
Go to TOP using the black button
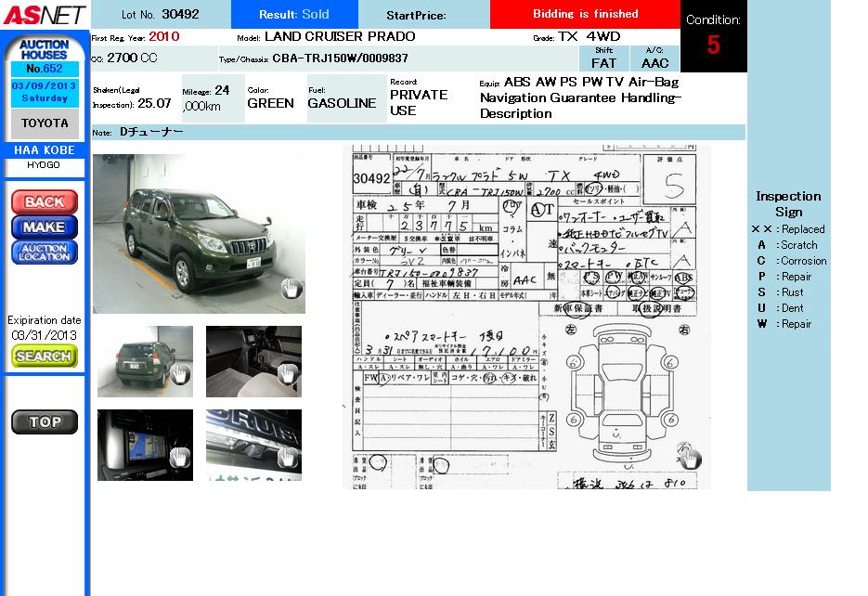tap(45, 422)
